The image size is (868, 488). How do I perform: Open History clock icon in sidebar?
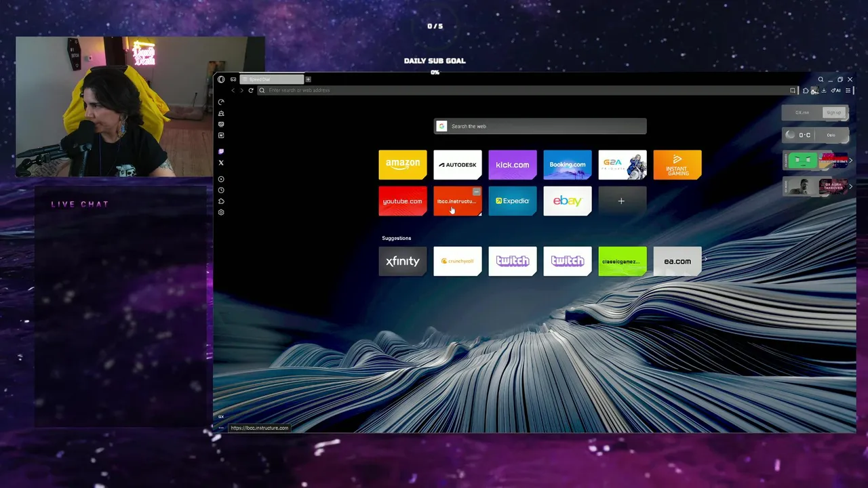tap(221, 190)
